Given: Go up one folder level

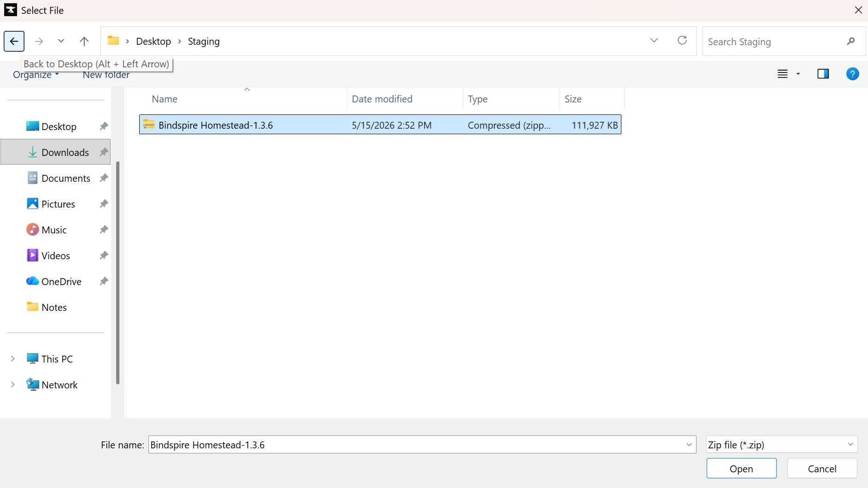Looking at the screenshot, I should tap(84, 42).
